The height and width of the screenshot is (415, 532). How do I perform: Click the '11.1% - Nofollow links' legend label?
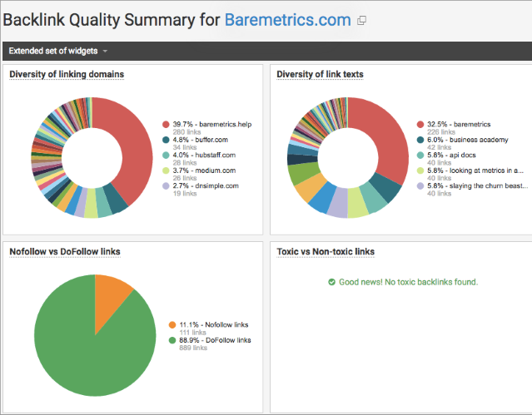coord(214,325)
